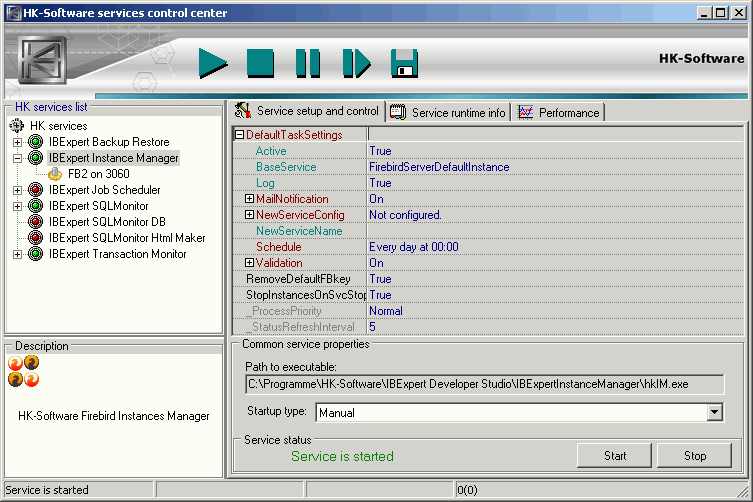753x502 pixels.
Task: Click the floppy disk Save icon
Action: coord(404,63)
